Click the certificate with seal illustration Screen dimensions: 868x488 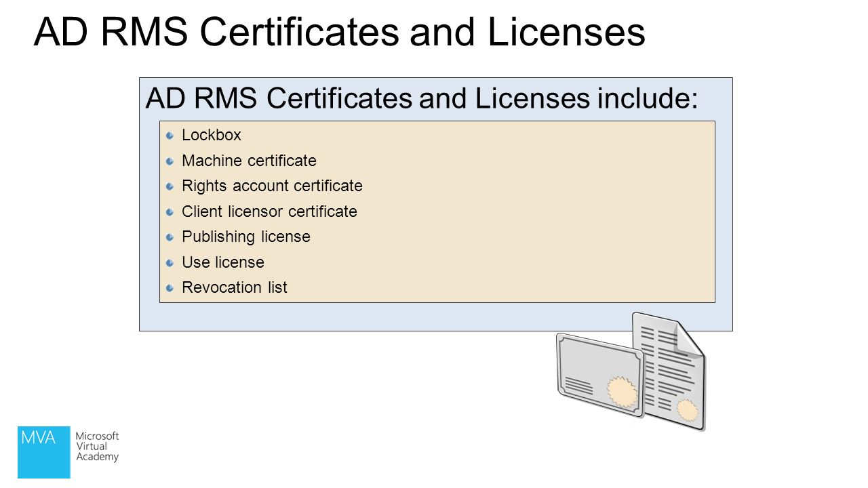pyautogui.click(x=600, y=375)
